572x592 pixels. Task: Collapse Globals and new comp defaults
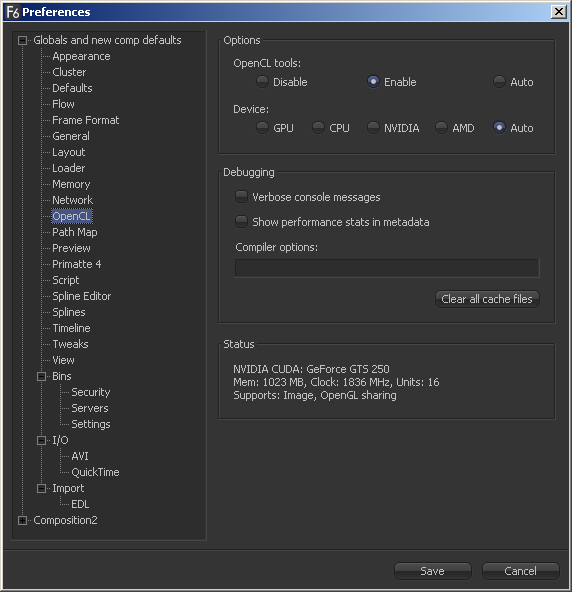(23, 40)
